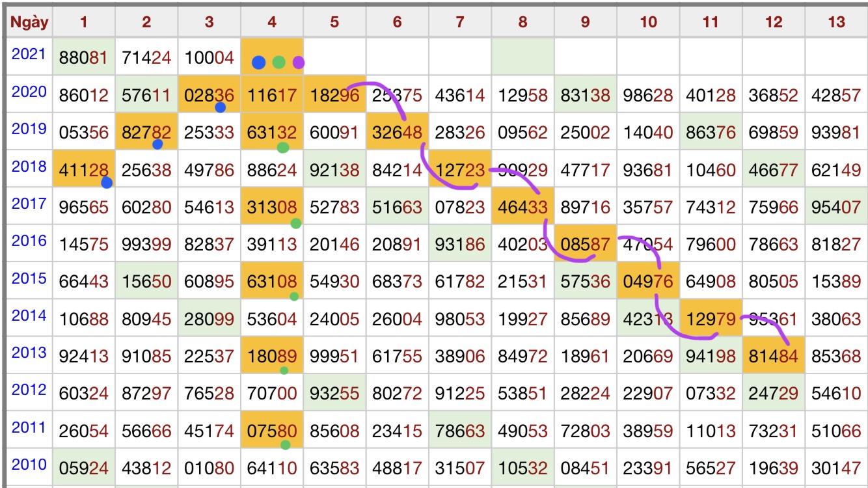Screen dimensions: 868x488
Task: Click day column header 1
Action: pos(84,22)
